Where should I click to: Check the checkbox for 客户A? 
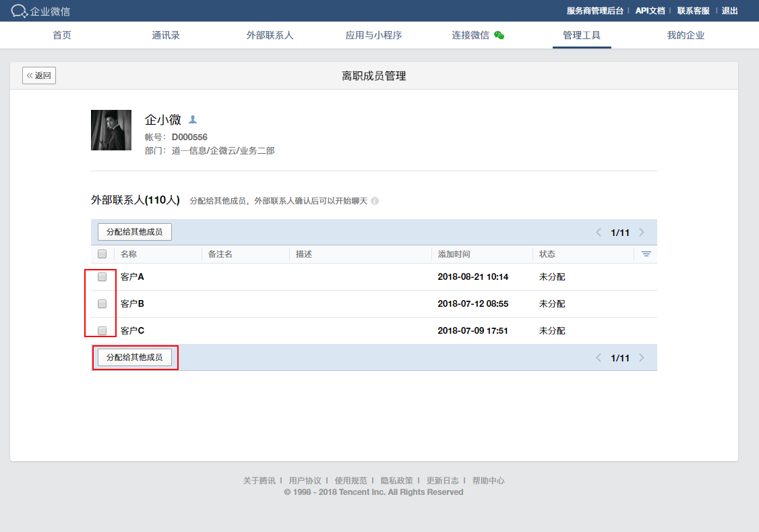pos(101,276)
